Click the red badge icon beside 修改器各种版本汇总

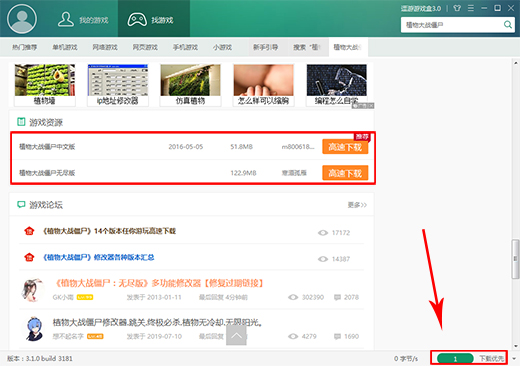click(29, 257)
